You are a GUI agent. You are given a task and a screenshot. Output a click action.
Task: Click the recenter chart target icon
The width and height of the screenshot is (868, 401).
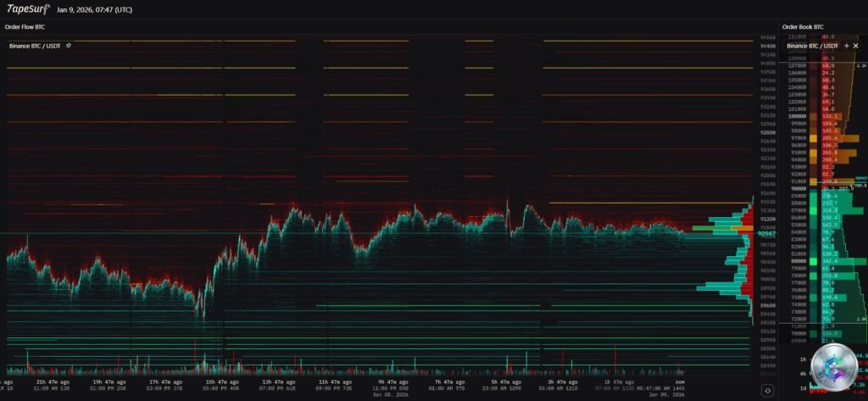tap(766, 390)
